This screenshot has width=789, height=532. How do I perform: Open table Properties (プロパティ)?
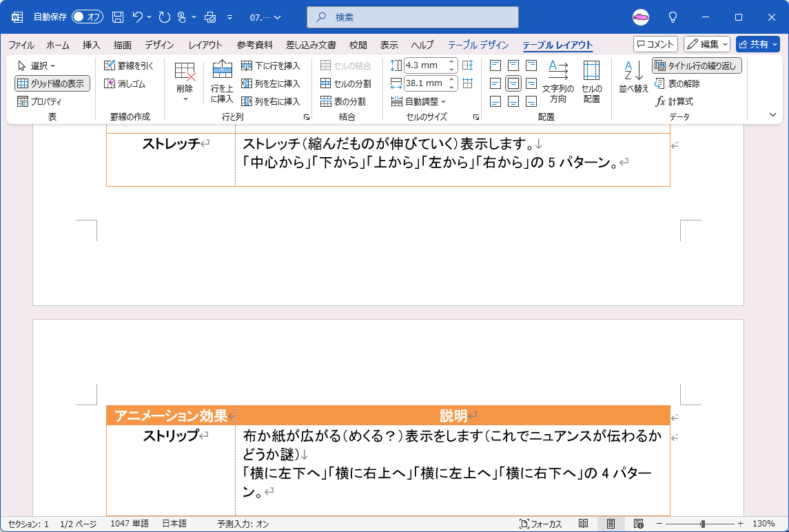[39, 101]
